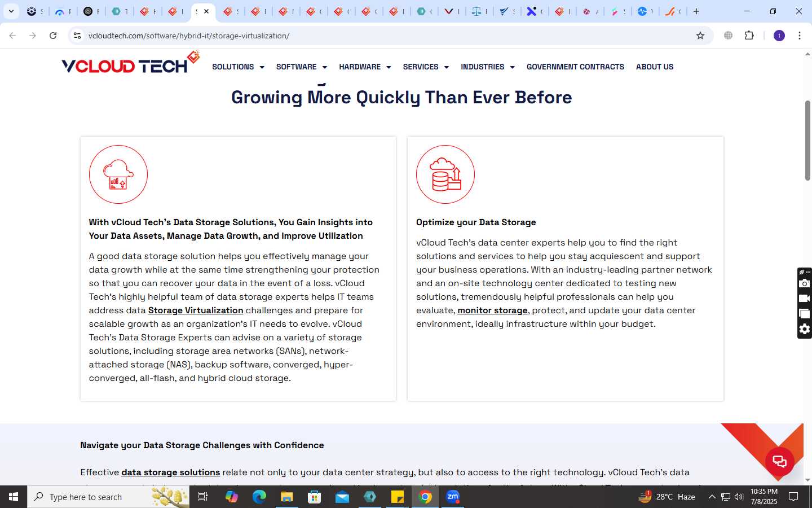This screenshot has width=812, height=508.
Task: Open the Windows Start menu
Action: pyautogui.click(x=14, y=497)
